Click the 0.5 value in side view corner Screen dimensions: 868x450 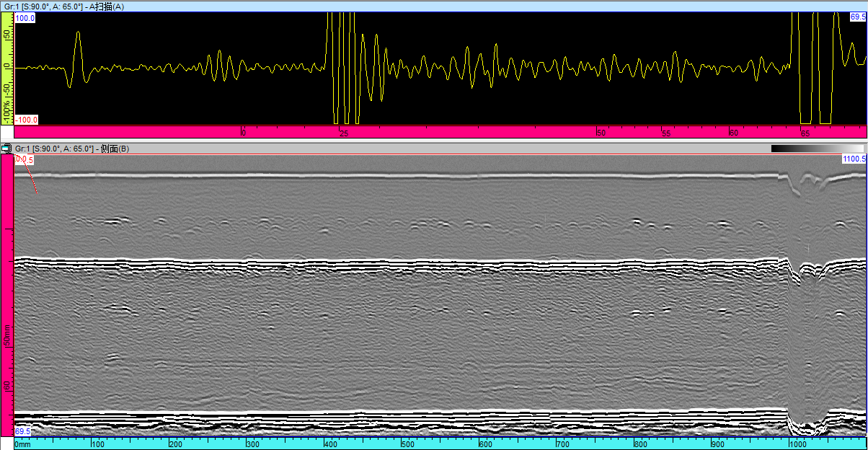click(x=25, y=159)
